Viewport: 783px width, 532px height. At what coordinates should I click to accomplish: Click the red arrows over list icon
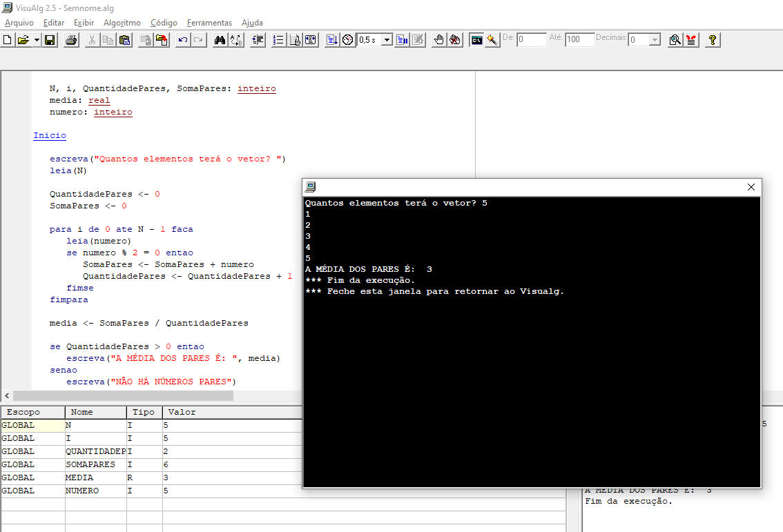pyautogui.click(x=691, y=40)
